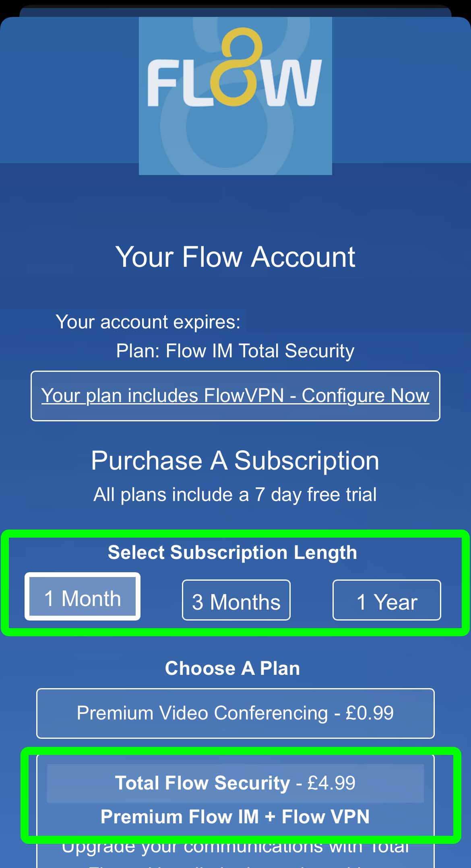The width and height of the screenshot is (471, 868).
Task: Click the Choose A Plan heading
Action: [x=233, y=668]
